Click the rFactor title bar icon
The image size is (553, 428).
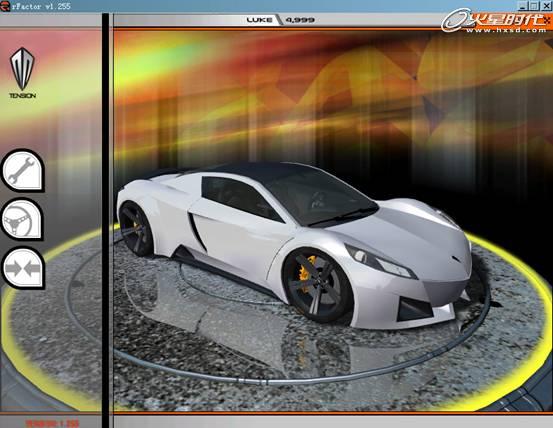pos(5,6)
